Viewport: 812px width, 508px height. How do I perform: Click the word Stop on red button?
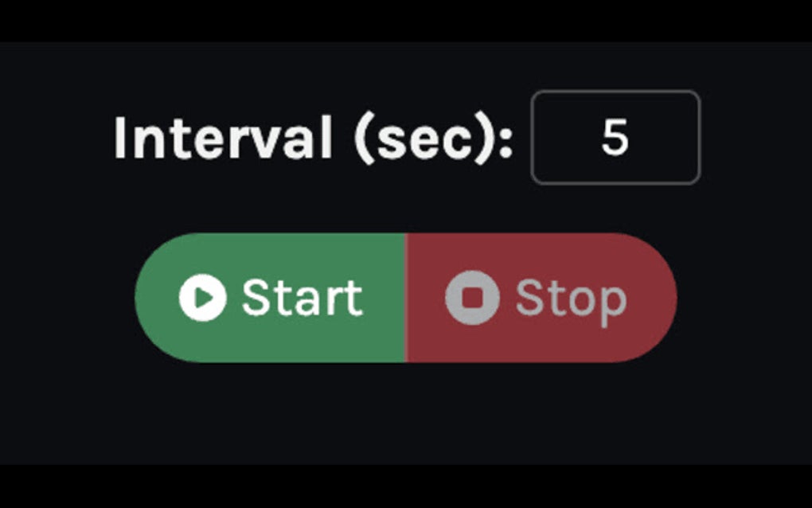572,303
